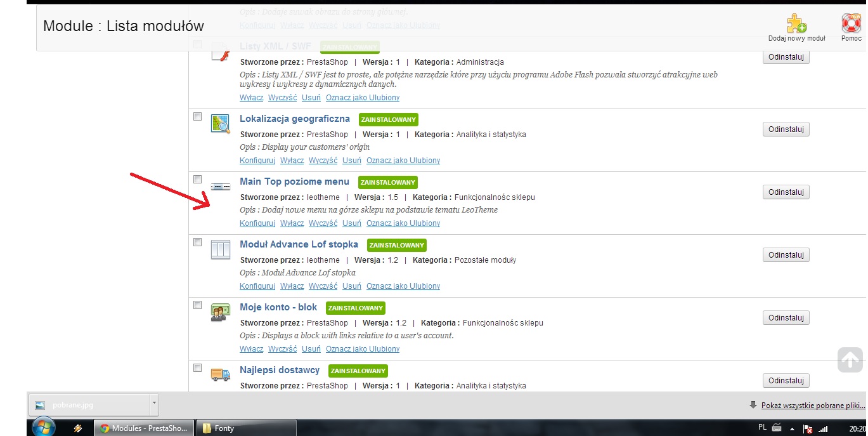The height and width of the screenshot is (436, 868).
Task: Click the network signal tray icon
Action: pos(823,428)
